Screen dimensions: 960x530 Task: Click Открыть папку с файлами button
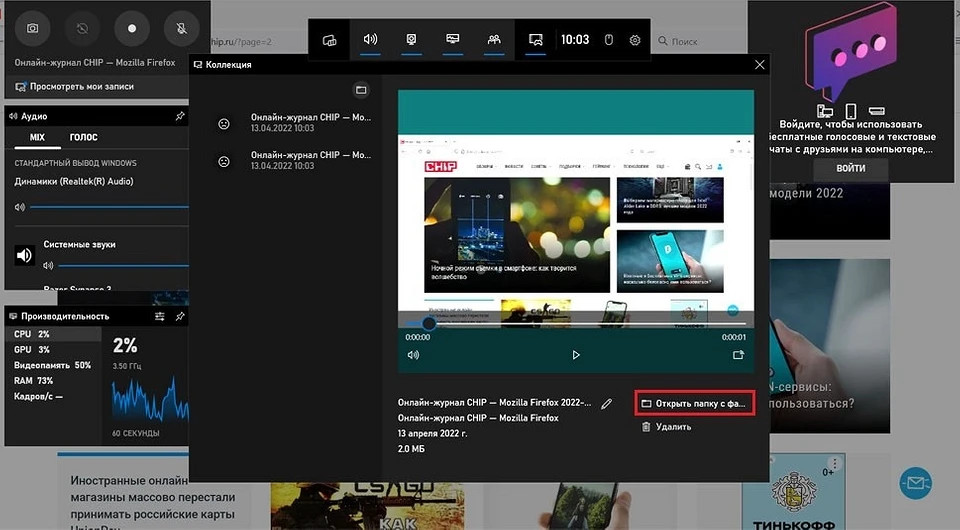point(694,404)
